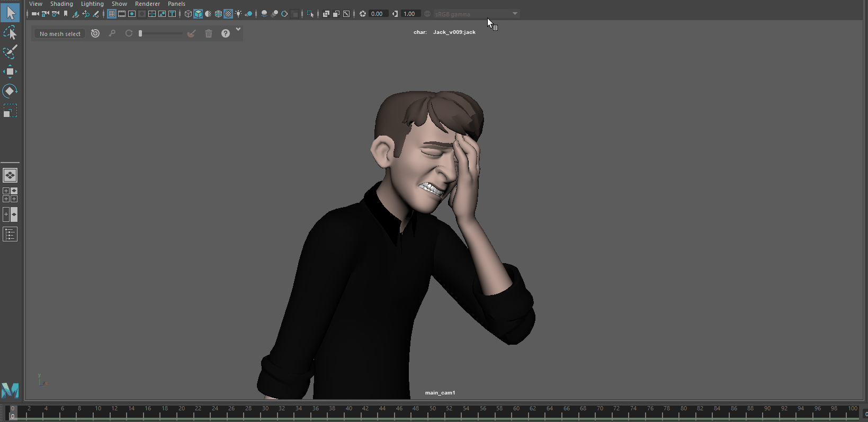Toggle depth of field icon

point(294,14)
